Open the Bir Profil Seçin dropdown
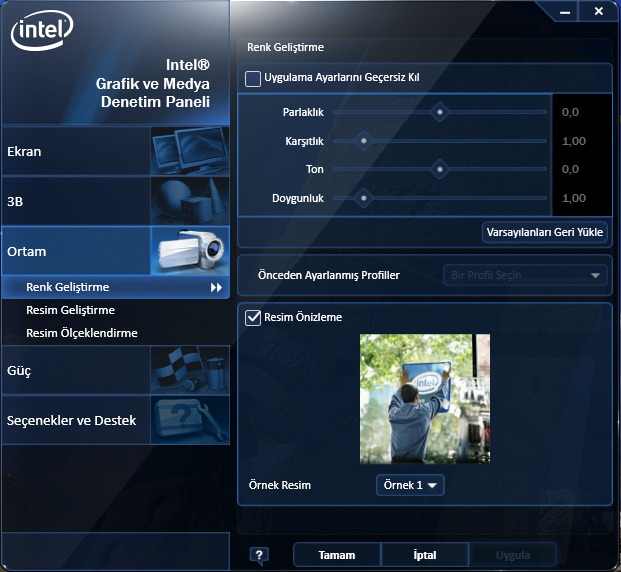The width and height of the screenshot is (621, 572). click(525, 275)
